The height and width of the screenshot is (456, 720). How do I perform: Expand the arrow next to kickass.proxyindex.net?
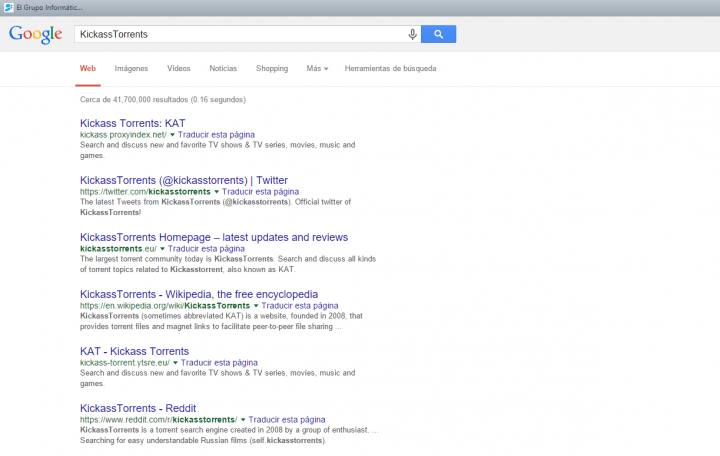click(172, 135)
